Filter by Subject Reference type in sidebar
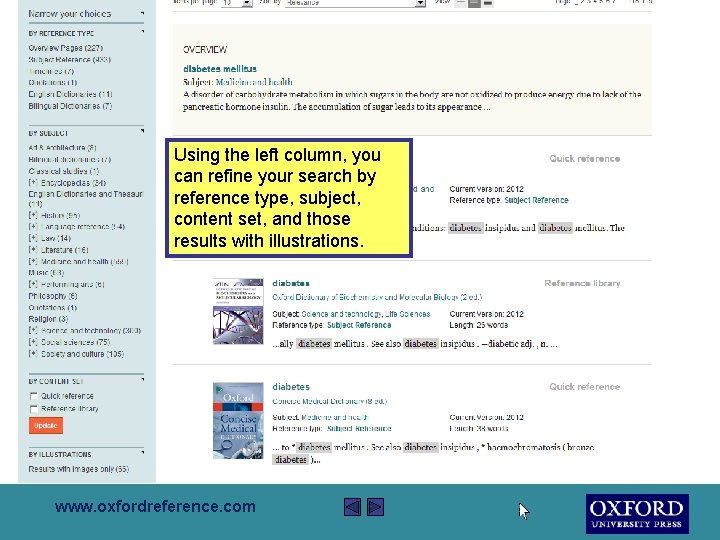Screen dimensions: 720x540 pos(69,60)
